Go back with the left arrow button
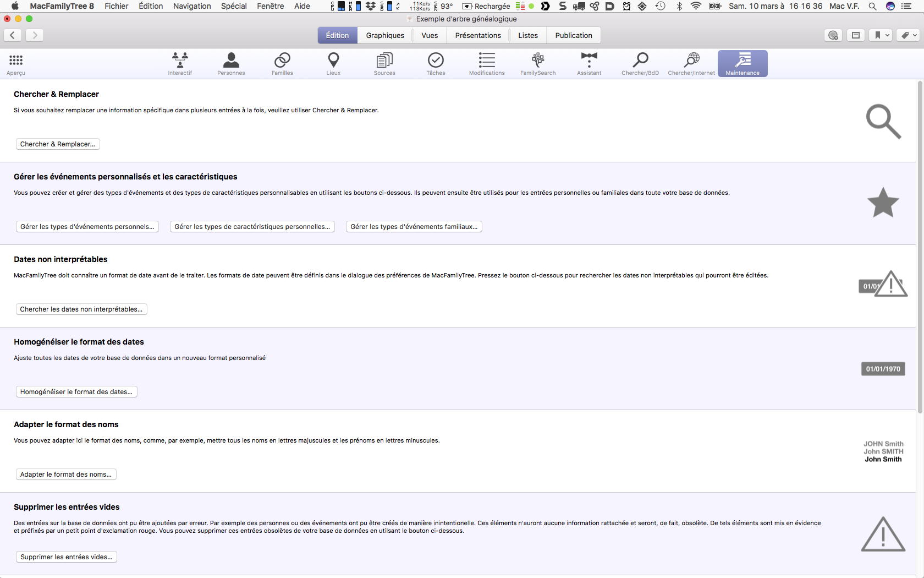The image size is (924, 578). tap(13, 35)
